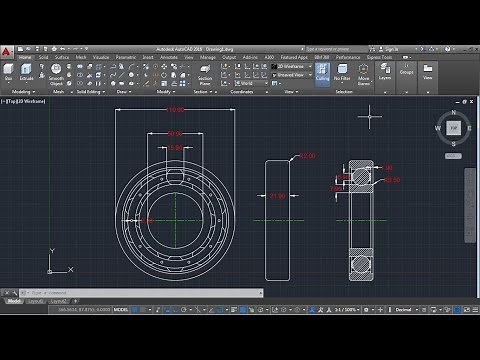Screen dimensions: 480x360
Task: Click the status bar Customization menu icon
Action: 475,310
